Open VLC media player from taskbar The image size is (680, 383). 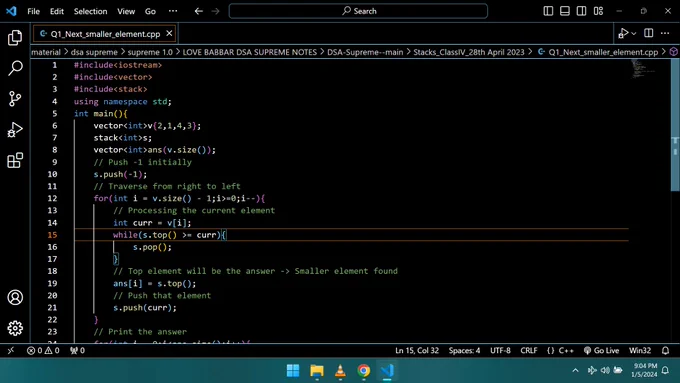pos(340,370)
